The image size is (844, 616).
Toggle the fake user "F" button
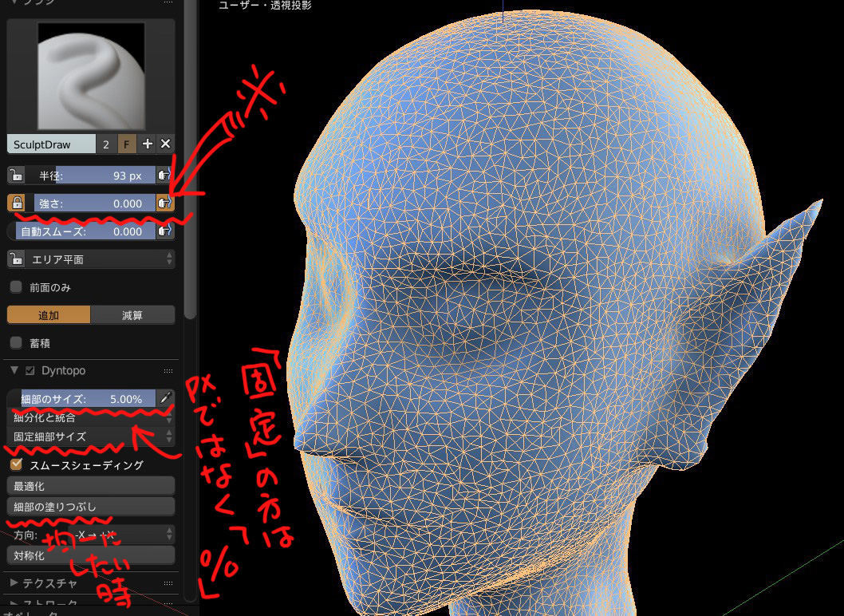tap(127, 144)
